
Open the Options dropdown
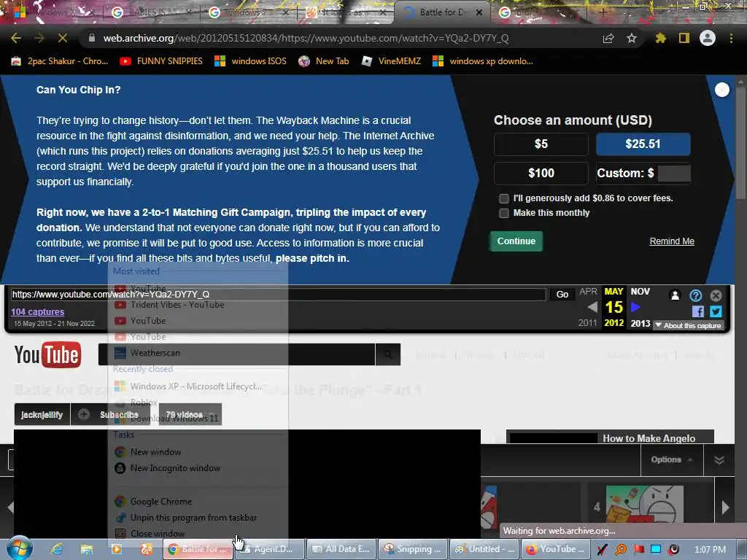[x=672, y=459]
